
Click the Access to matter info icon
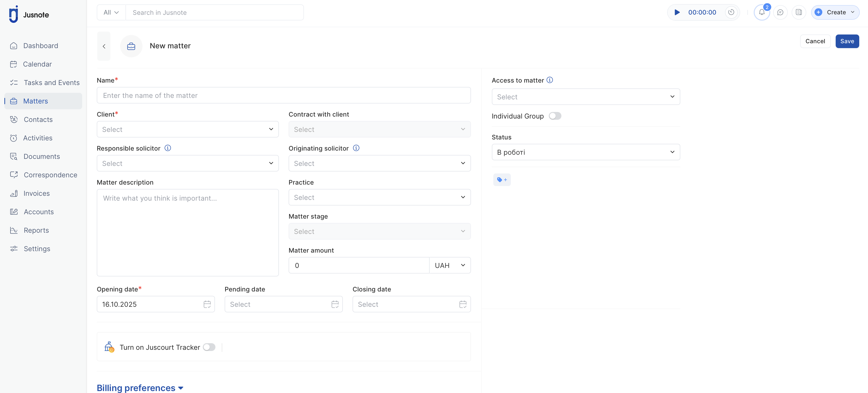tap(549, 80)
